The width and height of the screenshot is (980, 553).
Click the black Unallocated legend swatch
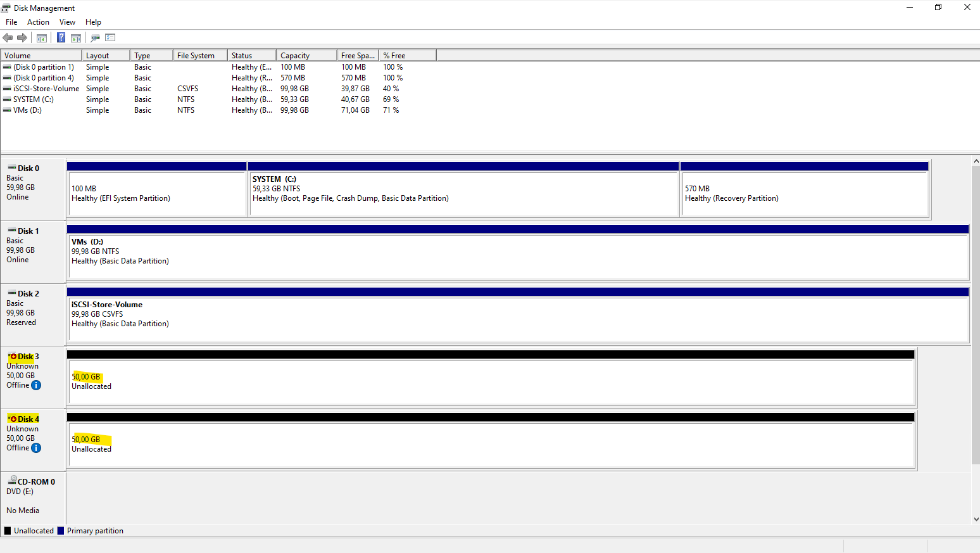tap(8, 531)
